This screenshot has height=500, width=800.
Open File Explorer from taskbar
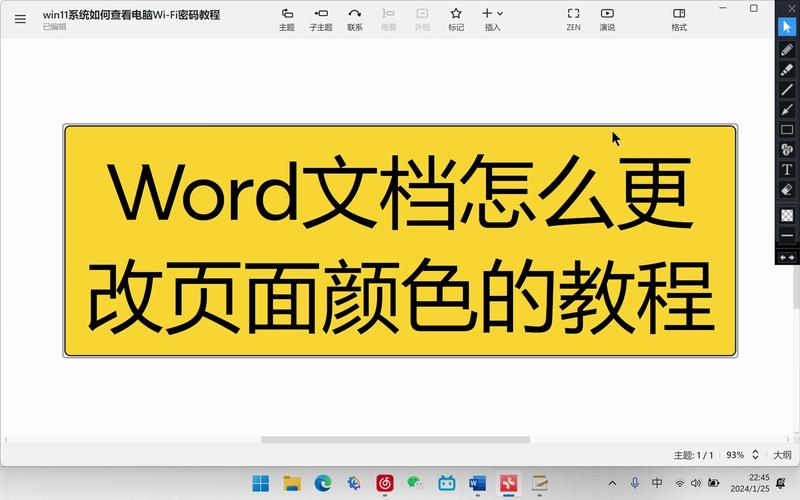tap(292, 483)
